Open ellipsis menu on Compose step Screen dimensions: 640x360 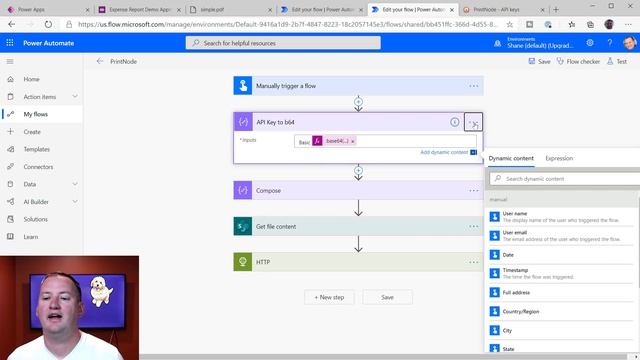(x=473, y=191)
